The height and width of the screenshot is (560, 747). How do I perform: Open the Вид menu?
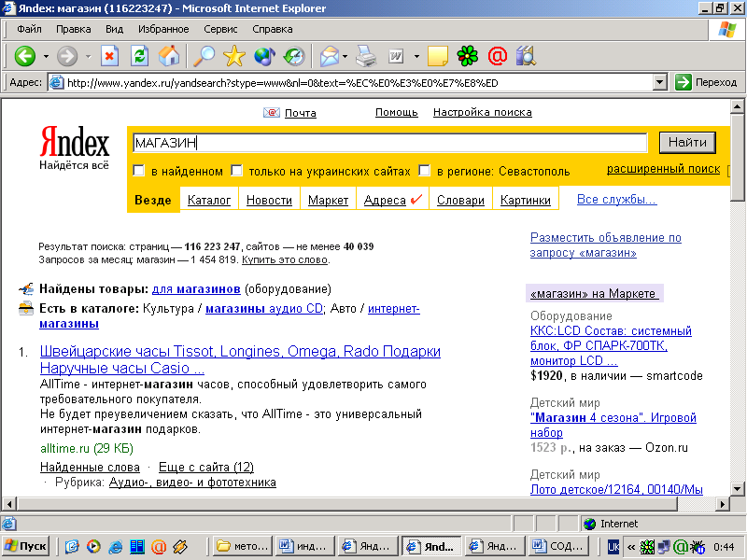[x=114, y=29]
